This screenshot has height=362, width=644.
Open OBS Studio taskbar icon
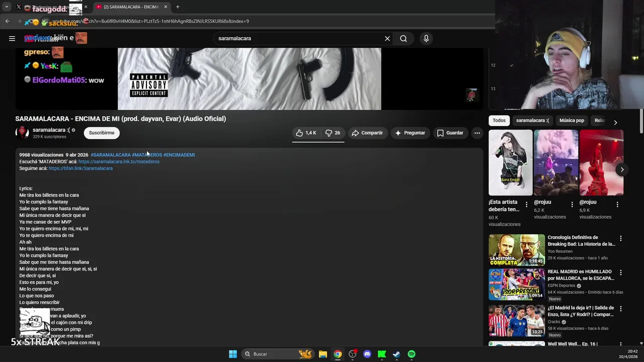click(353, 354)
